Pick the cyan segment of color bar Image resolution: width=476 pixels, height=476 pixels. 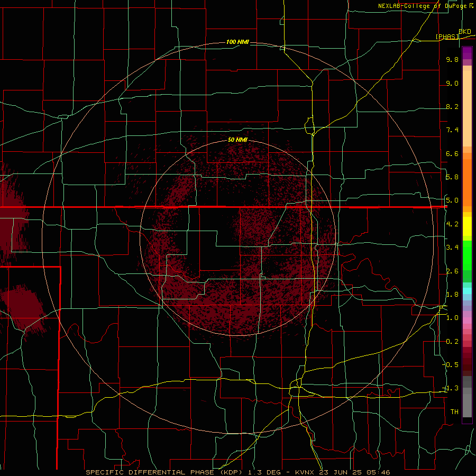point(467,291)
